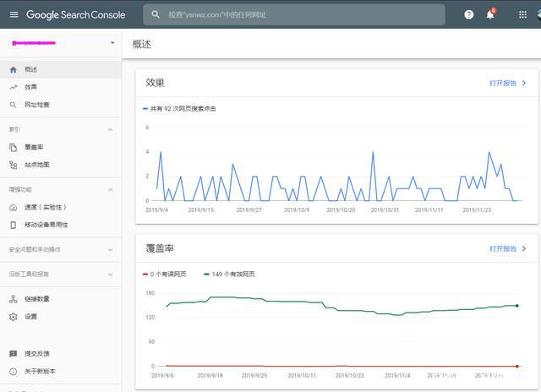Click the 149 个有效网页 legend entry

tap(229, 274)
